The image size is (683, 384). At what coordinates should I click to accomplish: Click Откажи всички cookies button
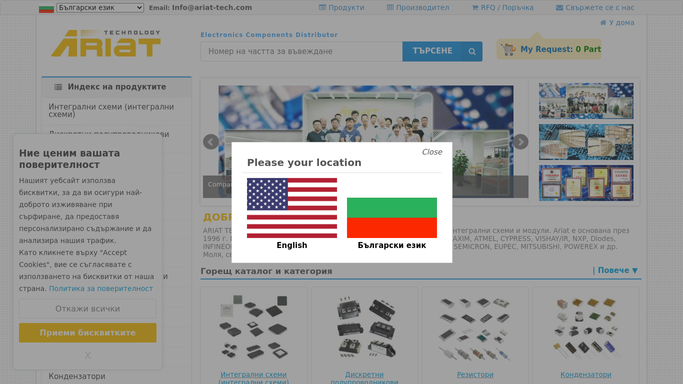88,309
